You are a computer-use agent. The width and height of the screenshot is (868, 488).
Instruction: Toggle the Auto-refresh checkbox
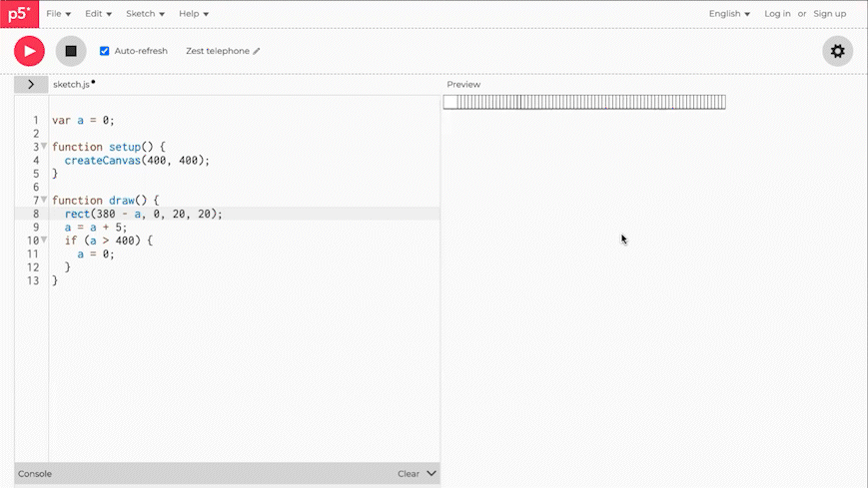pyautogui.click(x=105, y=51)
